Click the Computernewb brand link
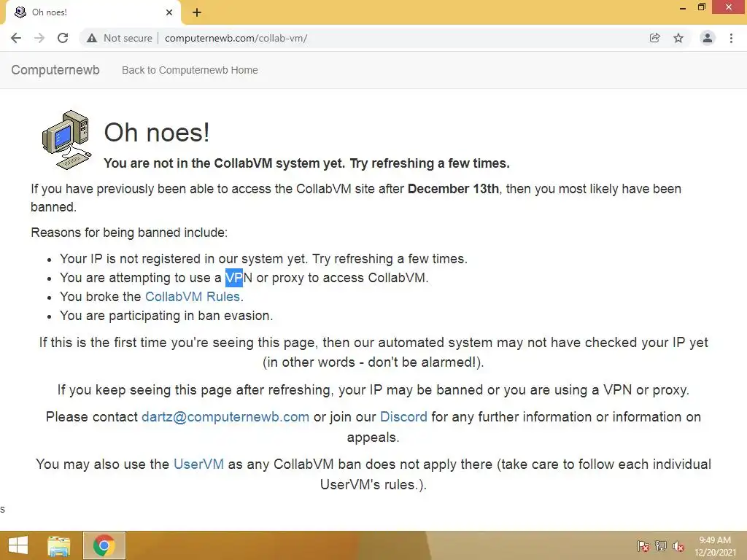Screen dimensions: 747x560 coord(55,70)
